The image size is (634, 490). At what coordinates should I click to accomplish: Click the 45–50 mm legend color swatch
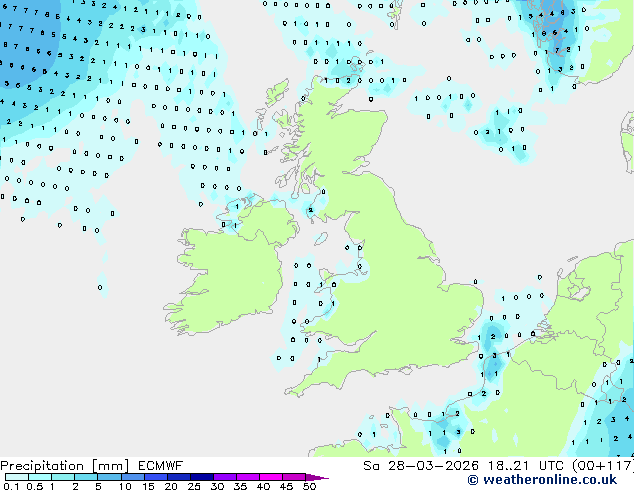point(294,477)
